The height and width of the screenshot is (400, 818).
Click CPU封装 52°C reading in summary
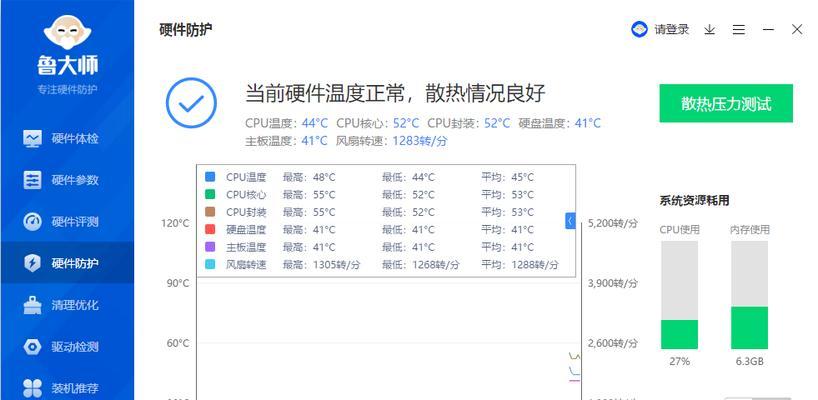coord(468,124)
